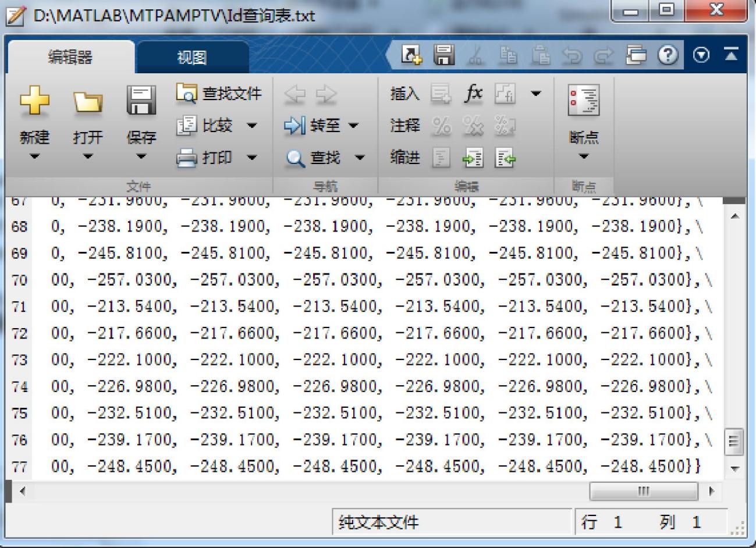Click the horizontal scrollbar at the bottom

click(643, 492)
